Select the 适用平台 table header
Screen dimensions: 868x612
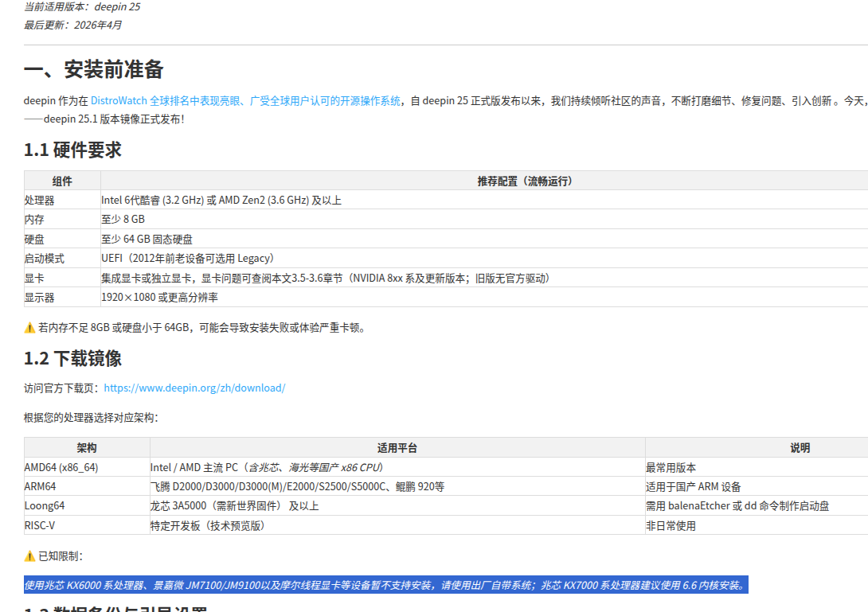click(x=397, y=447)
